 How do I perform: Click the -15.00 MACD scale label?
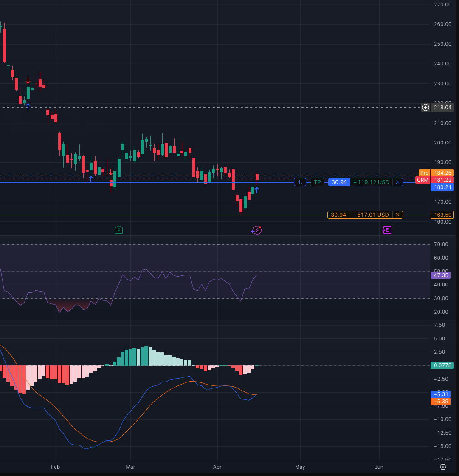[x=442, y=446]
